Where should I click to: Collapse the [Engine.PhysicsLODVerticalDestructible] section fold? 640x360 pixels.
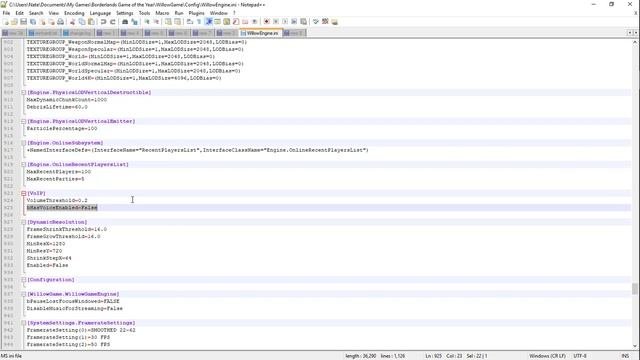[23, 93]
